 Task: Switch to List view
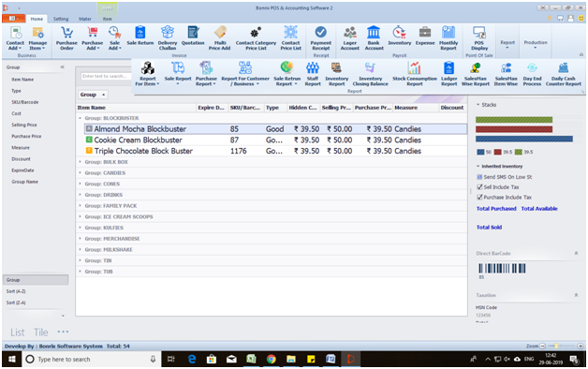point(17,332)
